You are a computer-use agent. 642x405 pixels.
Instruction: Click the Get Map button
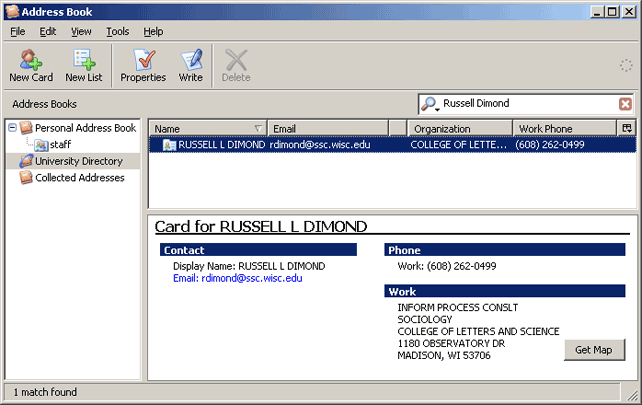594,350
